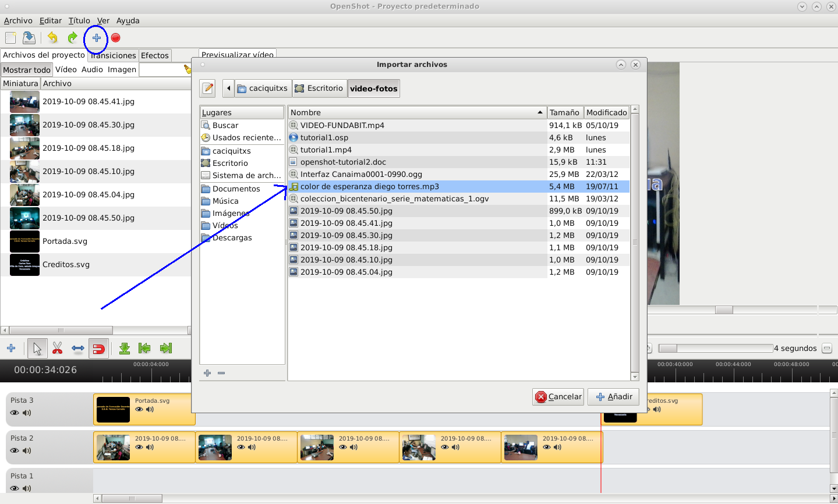The image size is (838, 504).
Task: Toggle visibility eye on Pista 3
Action: click(x=15, y=413)
